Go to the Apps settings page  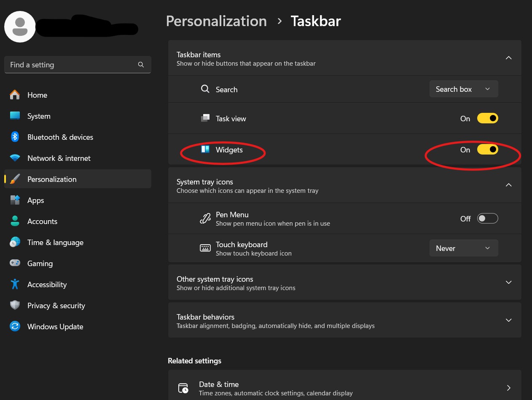coord(36,200)
